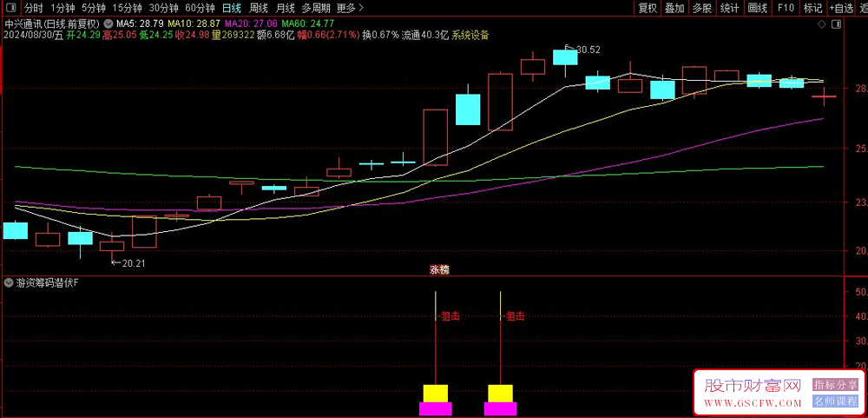Image resolution: width=868 pixels, height=418 pixels.
Task: Open the F10 company info
Action: (x=785, y=8)
